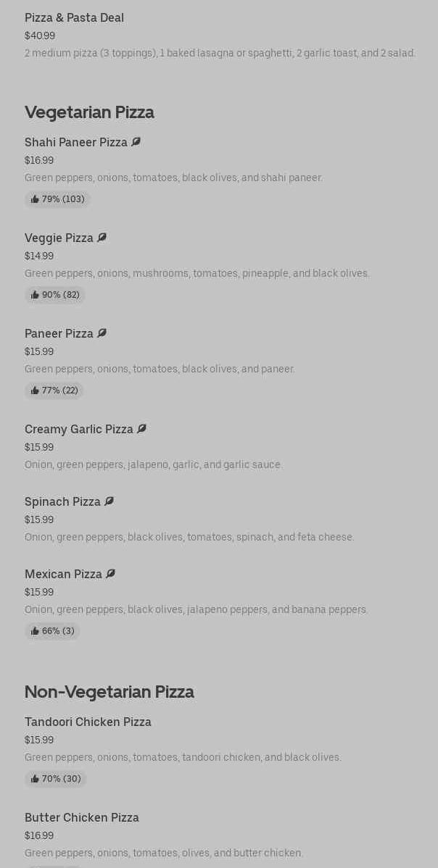Select the Spinach Pizza item
This screenshot has height=868, width=438.
tap(62, 501)
